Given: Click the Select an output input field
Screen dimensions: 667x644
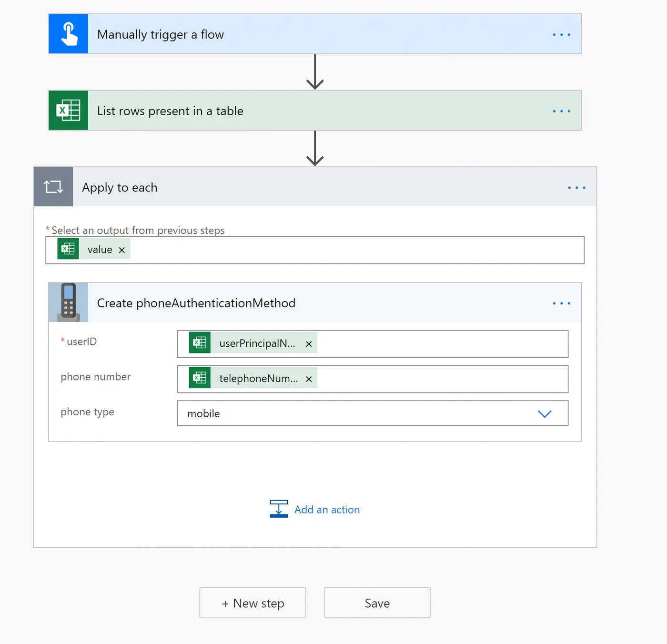Looking at the screenshot, I should coord(315,250).
